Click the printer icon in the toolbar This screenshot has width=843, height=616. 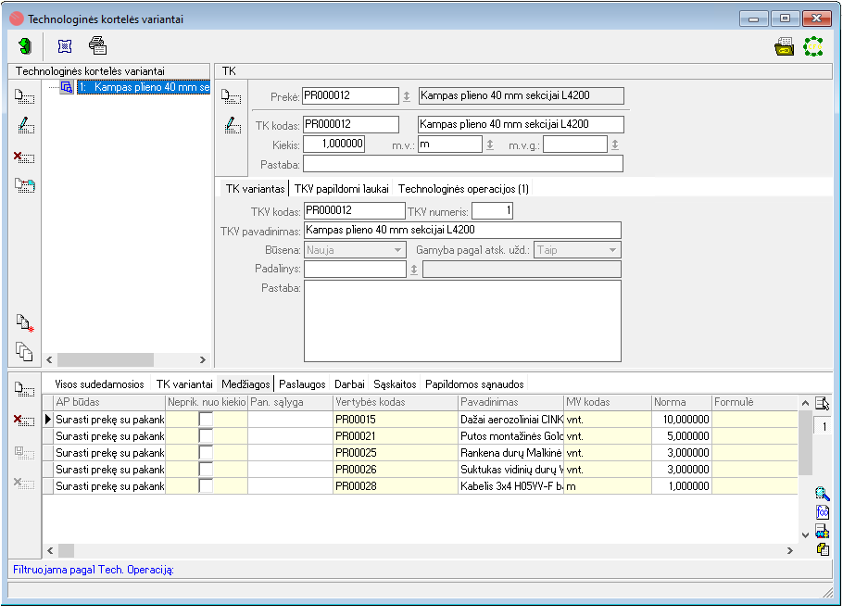[x=98, y=45]
